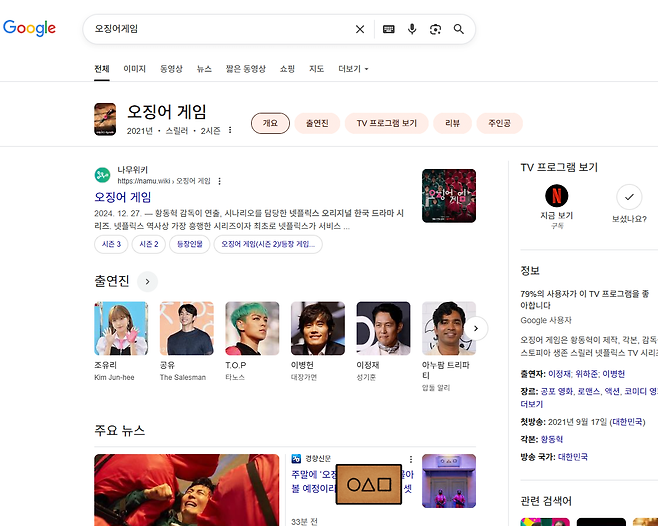Viewport: 658px width, 526px height.
Task: Open the 이정재 link in 출연자
Action: 559,374
